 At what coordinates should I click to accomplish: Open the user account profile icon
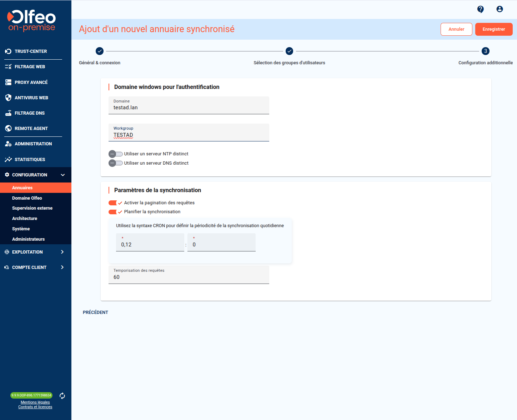point(500,9)
